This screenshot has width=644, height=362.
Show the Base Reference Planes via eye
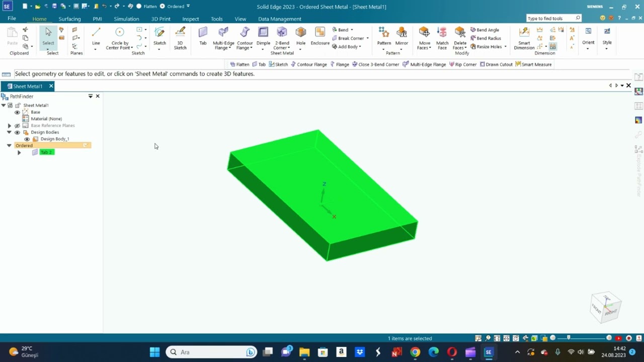tap(17, 126)
